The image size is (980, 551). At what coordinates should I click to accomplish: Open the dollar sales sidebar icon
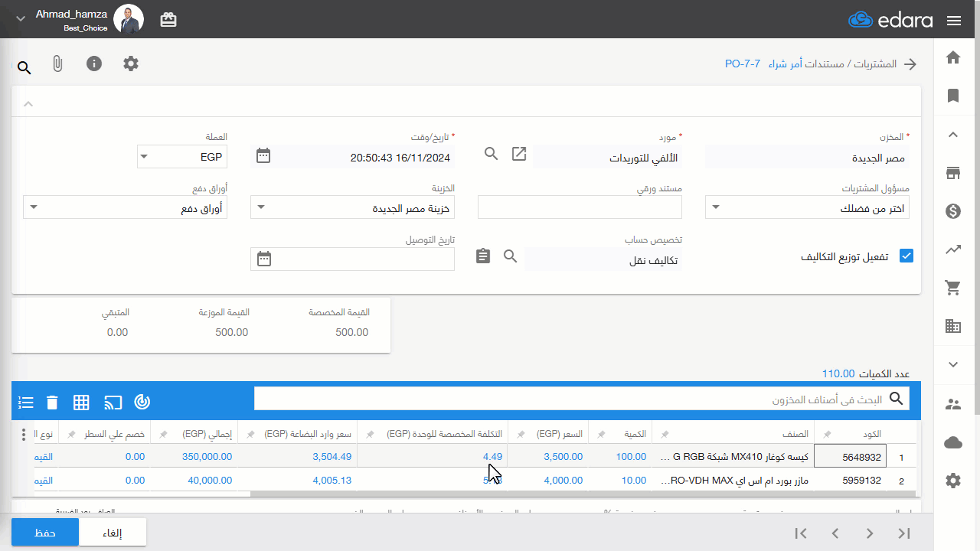[x=953, y=211]
